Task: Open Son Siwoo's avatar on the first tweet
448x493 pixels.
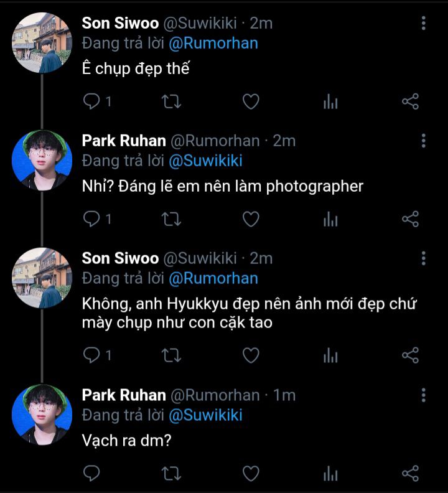Action: point(42,42)
